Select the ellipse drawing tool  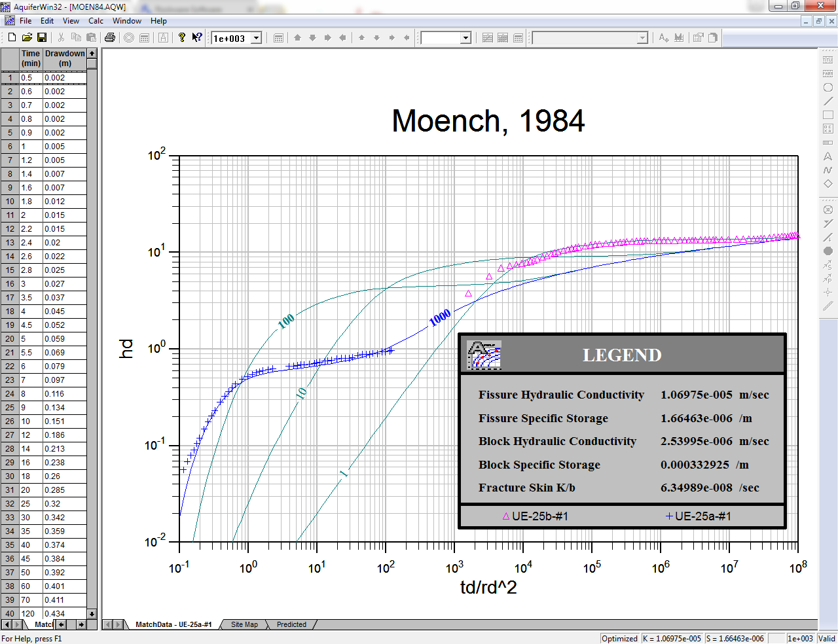click(828, 87)
